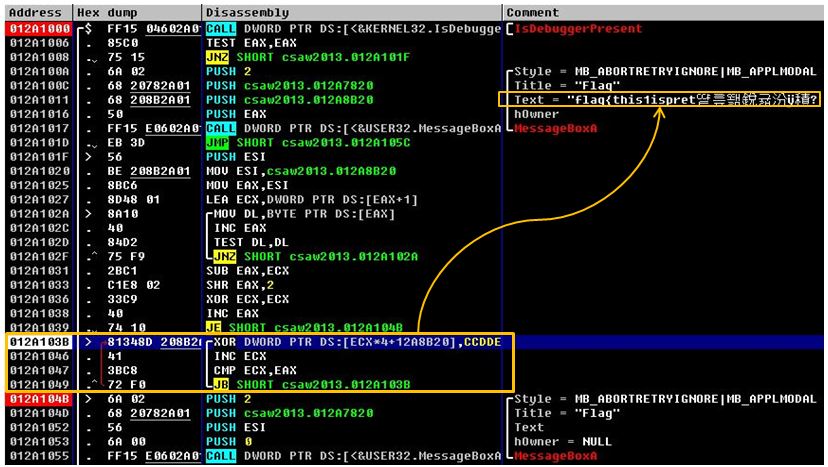Click the Disassembly column header
828x467 pixels.
pyautogui.click(x=246, y=12)
